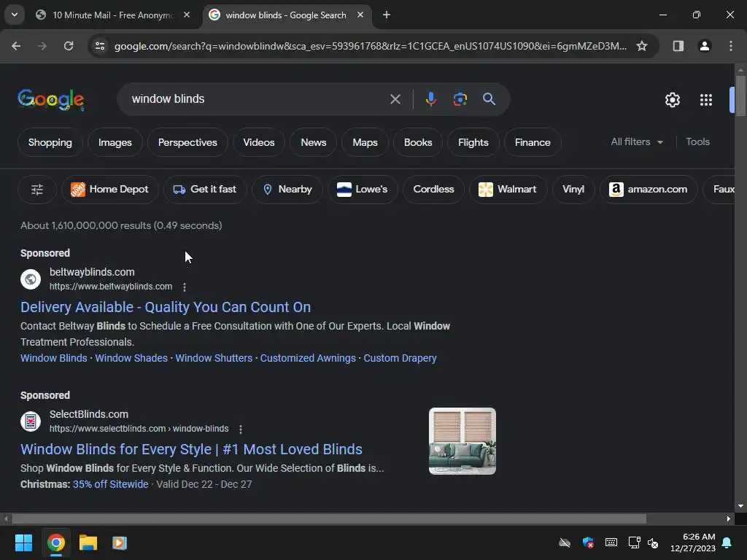Switch to the Videos results tab
747x560 pixels.
pos(259,142)
